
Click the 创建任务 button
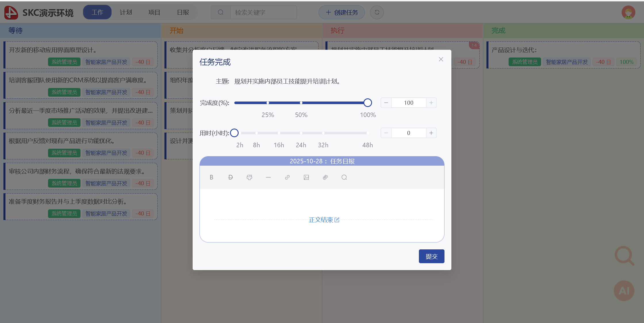[x=342, y=12]
